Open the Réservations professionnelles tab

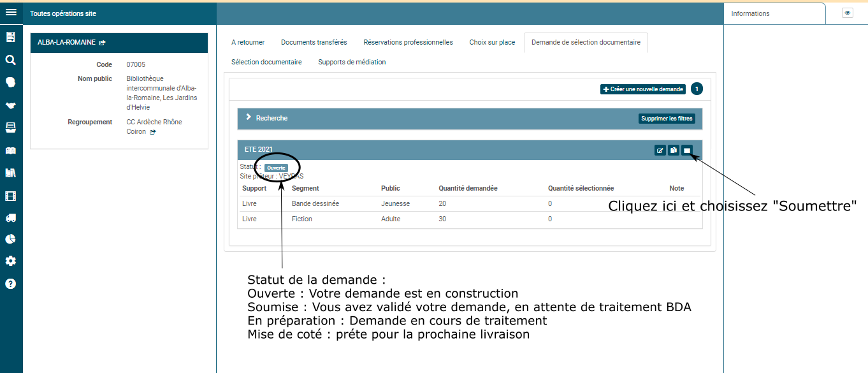409,42
